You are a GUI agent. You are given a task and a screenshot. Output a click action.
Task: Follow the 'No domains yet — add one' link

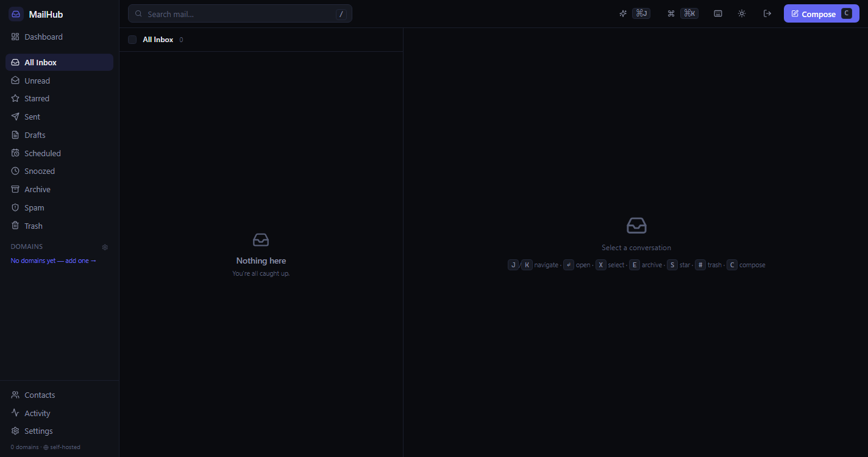coord(54,261)
